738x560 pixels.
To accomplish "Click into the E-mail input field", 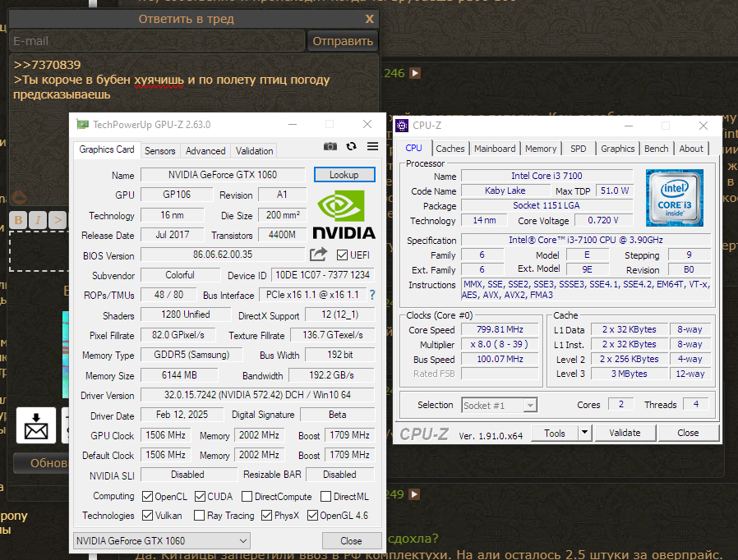I will click(157, 41).
